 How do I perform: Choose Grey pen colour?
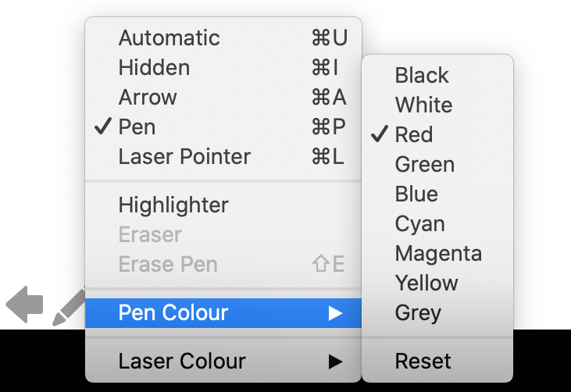pyautogui.click(x=437, y=312)
